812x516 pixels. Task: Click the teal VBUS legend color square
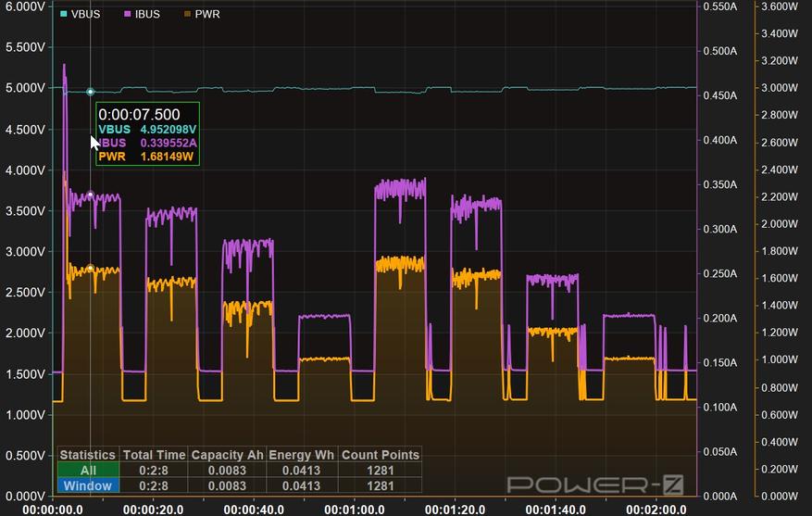tap(64, 15)
